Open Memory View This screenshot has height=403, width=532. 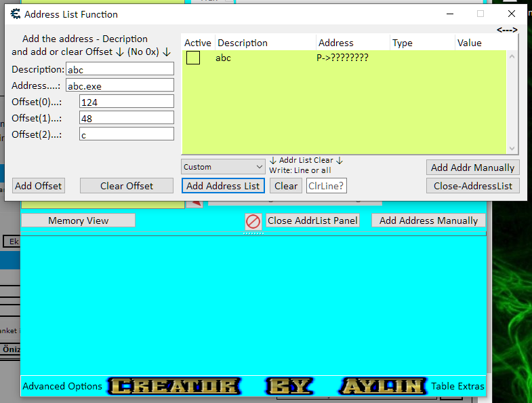coord(78,220)
